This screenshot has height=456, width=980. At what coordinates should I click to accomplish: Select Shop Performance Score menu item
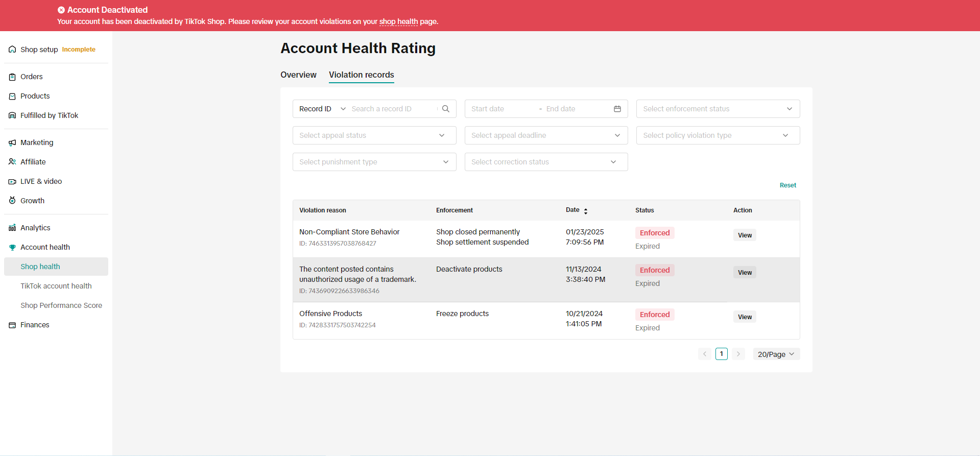(61, 305)
